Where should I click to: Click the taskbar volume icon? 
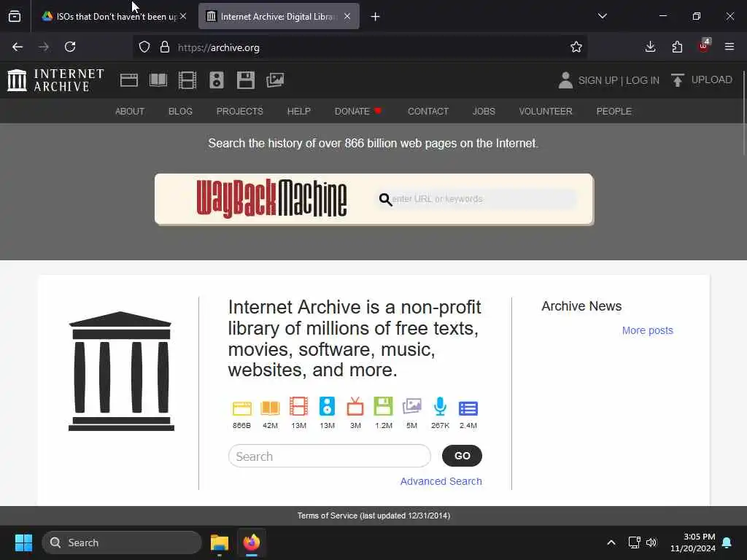651,542
